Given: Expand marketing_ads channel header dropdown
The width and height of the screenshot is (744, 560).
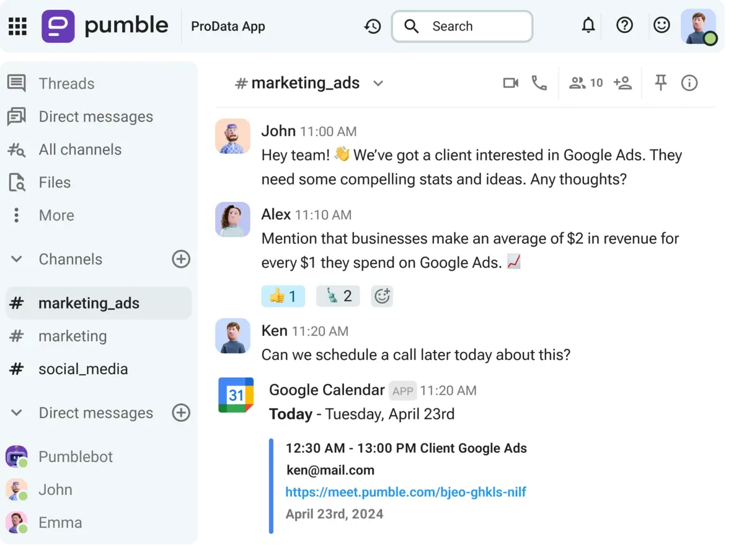Looking at the screenshot, I should [x=378, y=84].
